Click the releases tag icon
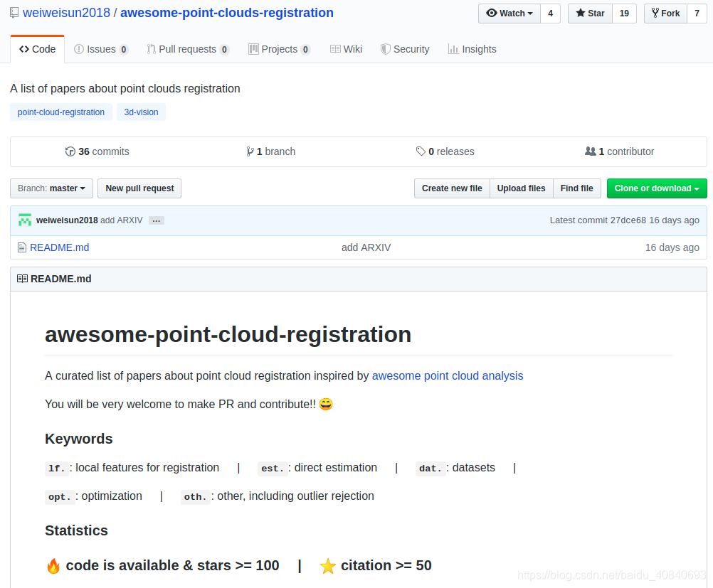 (421, 151)
